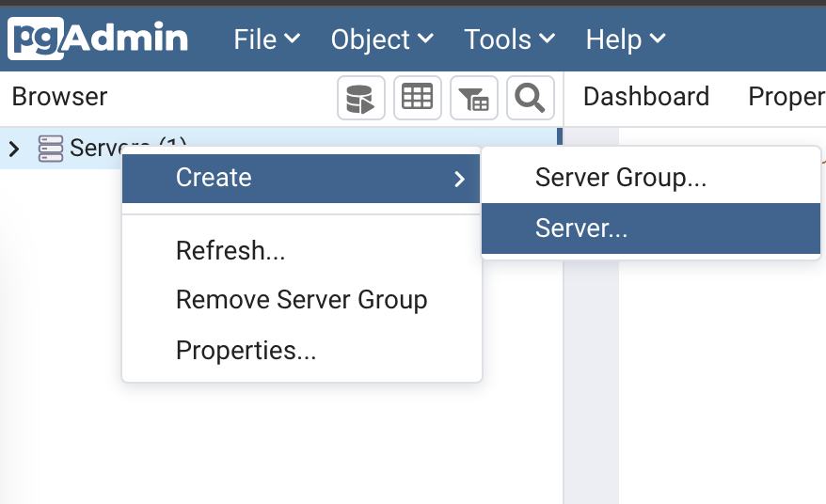Open the Query Tool icon
The height and width of the screenshot is (504, 826).
[x=361, y=98]
